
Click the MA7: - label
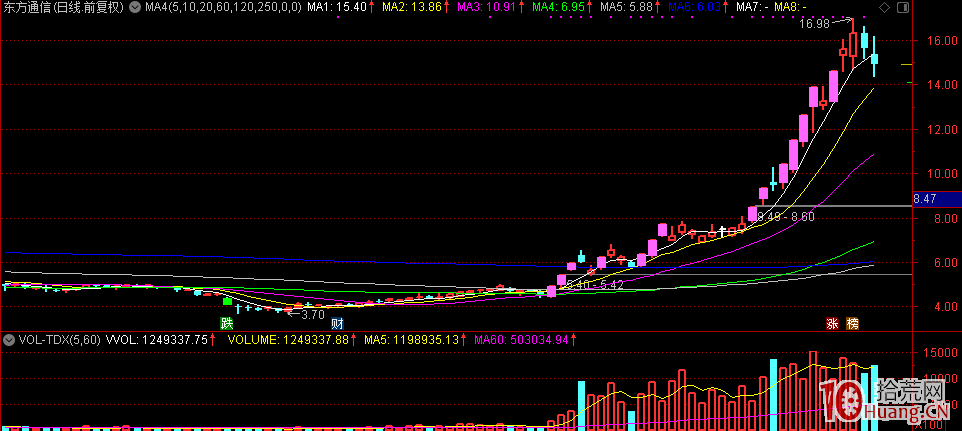[752, 7]
